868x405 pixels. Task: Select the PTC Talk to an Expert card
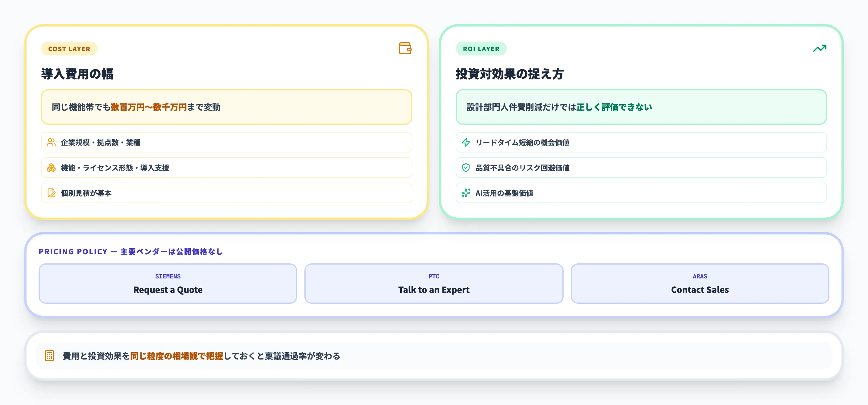[x=434, y=283]
